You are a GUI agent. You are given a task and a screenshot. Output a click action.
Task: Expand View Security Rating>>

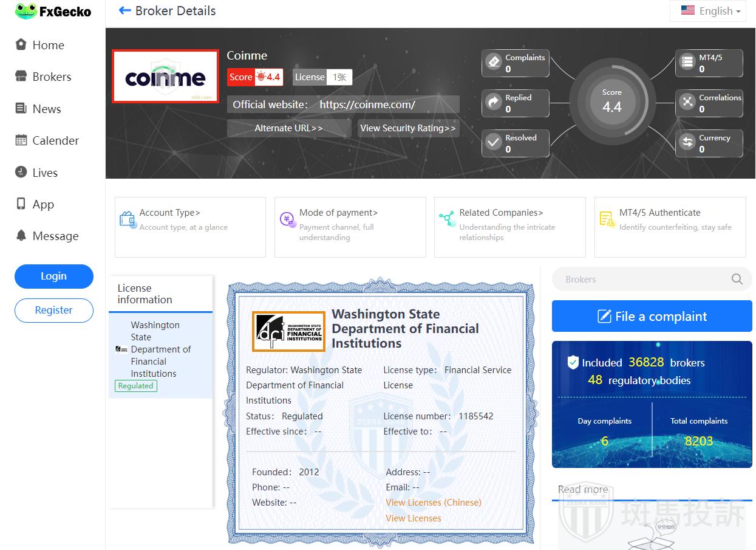pos(407,128)
